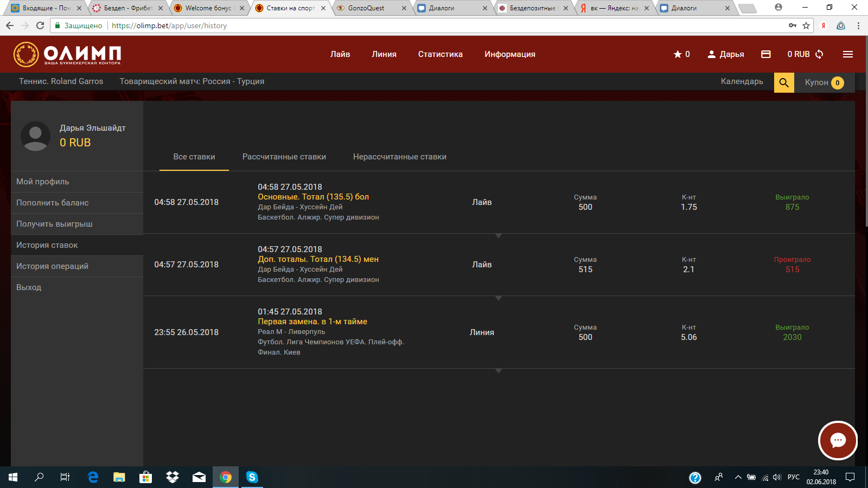Open the Chrome profile avatar button
The width and height of the screenshot is (868, 488).
[x=778, y=8]
